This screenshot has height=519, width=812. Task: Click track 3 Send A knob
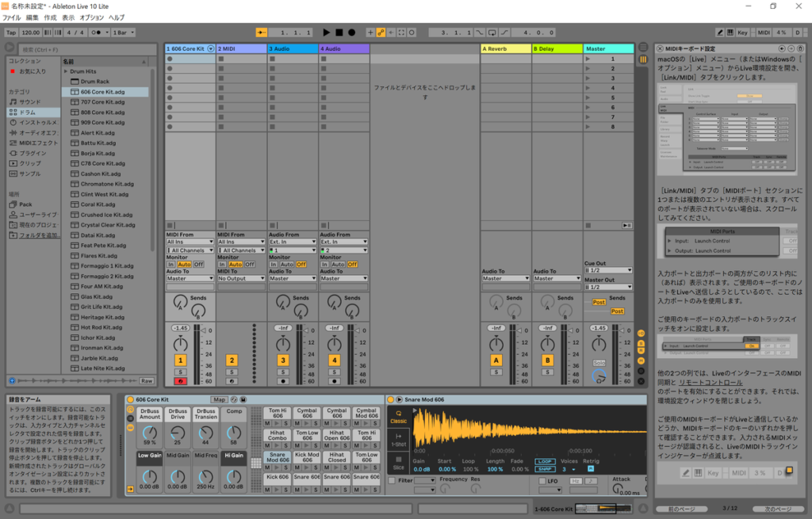pyautogui.click(x=283, y=301)
